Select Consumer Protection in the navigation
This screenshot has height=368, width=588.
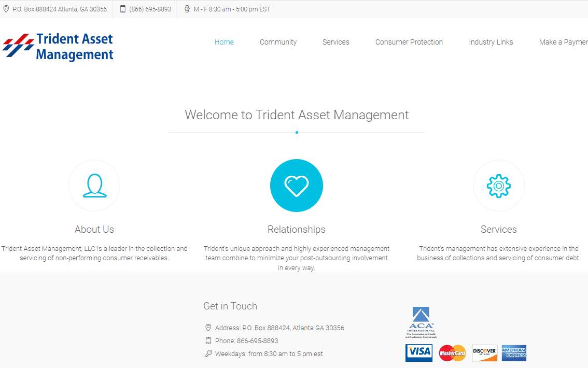(409, 42)
